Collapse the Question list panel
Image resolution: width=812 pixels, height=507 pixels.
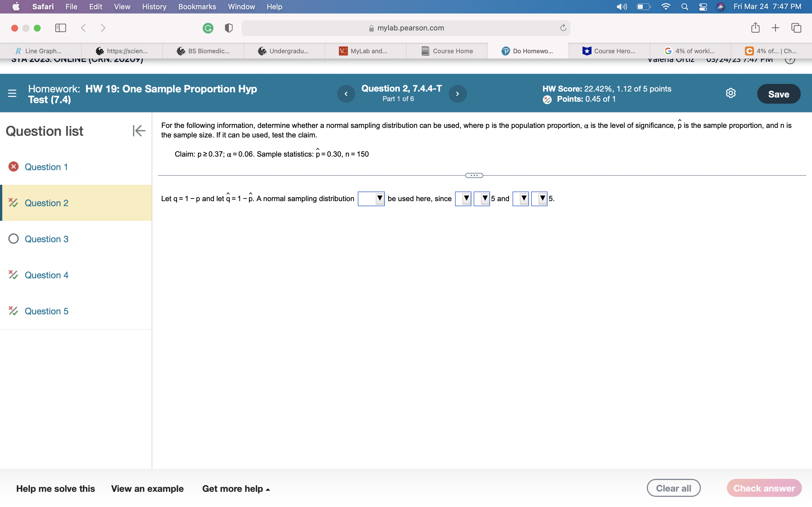[x=139, y=131]
